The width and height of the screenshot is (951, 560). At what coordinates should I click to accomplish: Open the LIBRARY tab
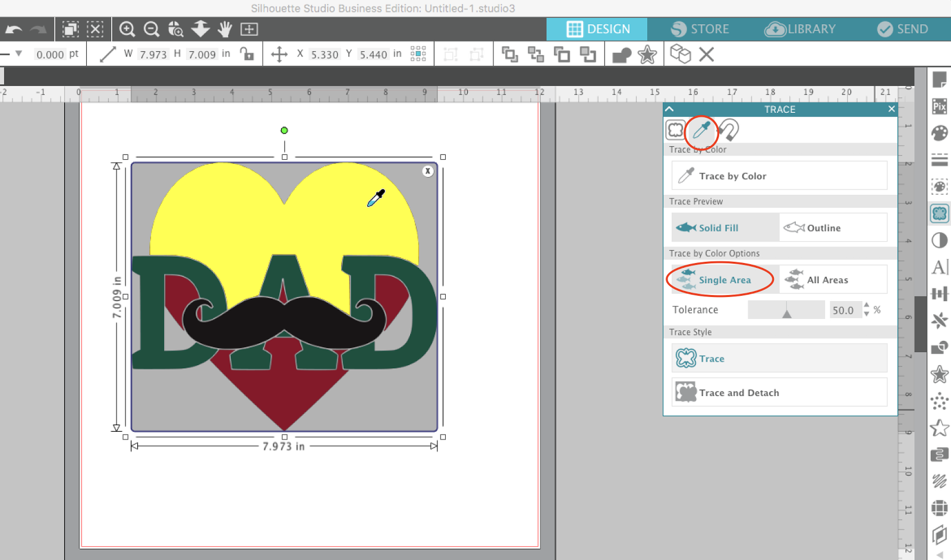click(800, 29)
